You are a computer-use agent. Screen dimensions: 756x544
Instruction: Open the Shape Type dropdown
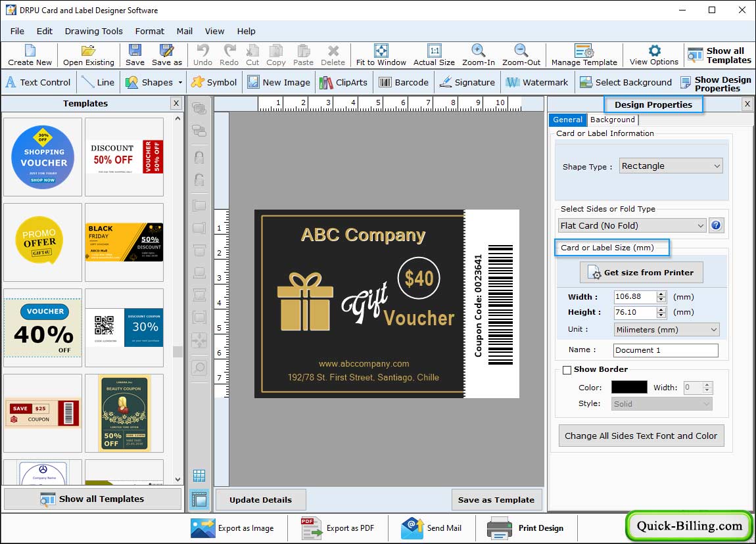click(x=671, y=166)
